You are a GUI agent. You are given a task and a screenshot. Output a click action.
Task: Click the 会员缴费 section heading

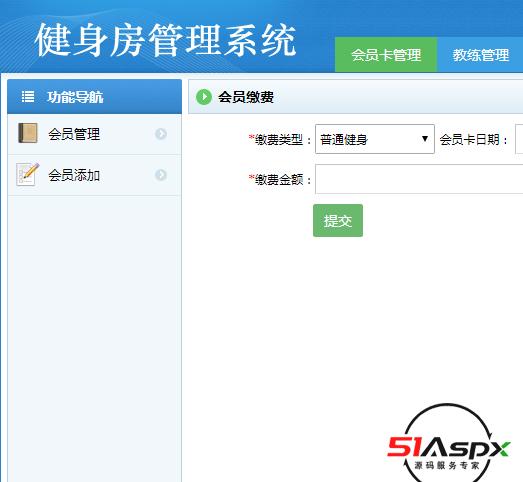pos(246,97)
